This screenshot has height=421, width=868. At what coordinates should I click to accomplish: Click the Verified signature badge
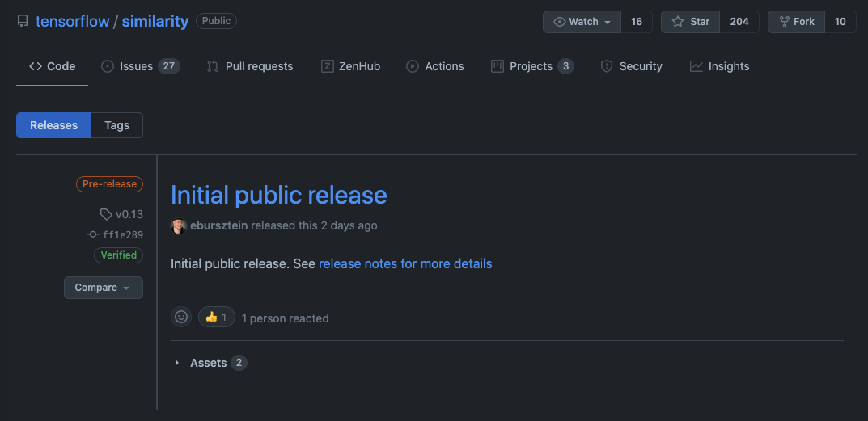click(118, 255)
